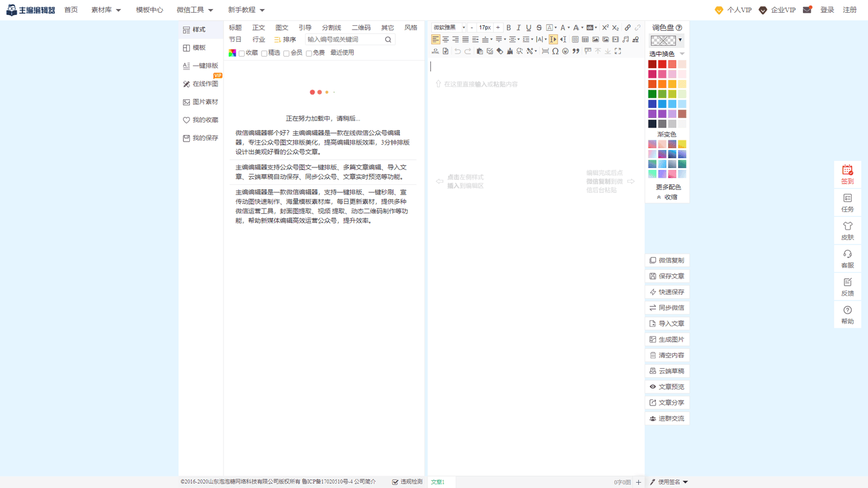
Task: Insert a blockquote
Action: click(576, 51)
